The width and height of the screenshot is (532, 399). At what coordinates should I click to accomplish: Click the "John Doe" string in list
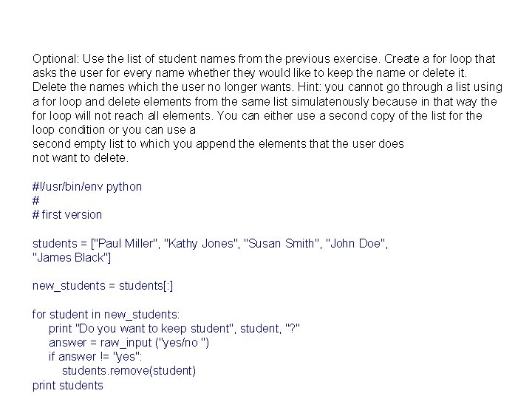click(x=356, y=243)
